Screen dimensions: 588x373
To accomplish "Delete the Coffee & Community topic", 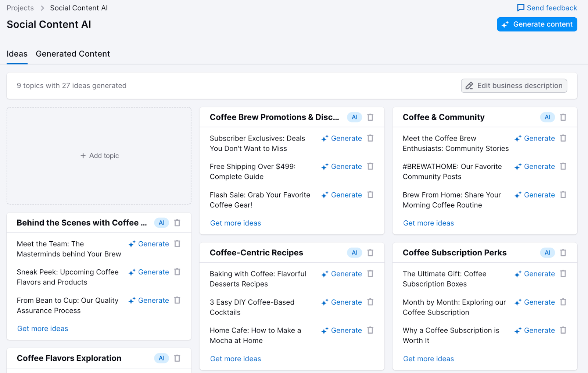I will pos(563,117).
